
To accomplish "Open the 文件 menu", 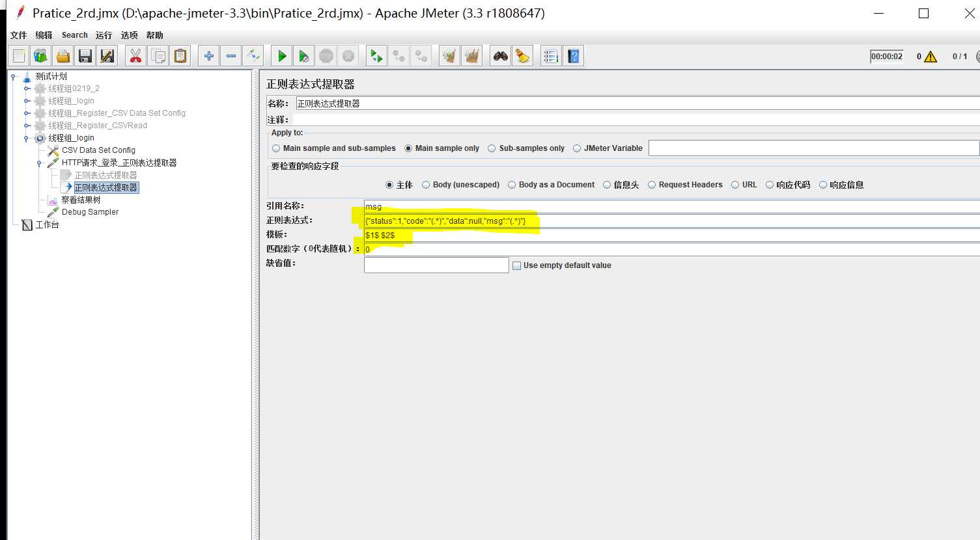I will (19, 35).
